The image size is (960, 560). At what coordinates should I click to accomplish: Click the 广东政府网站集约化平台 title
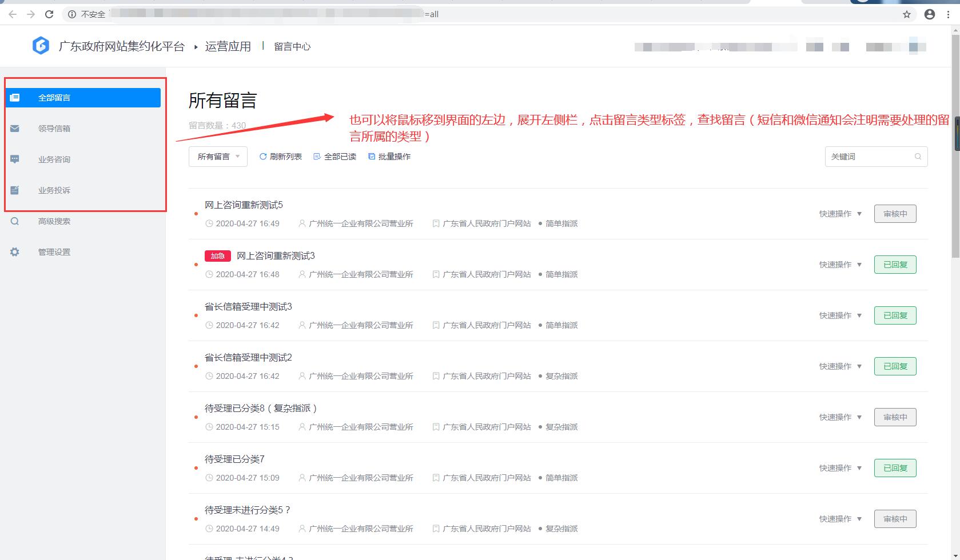coord(122,46)
